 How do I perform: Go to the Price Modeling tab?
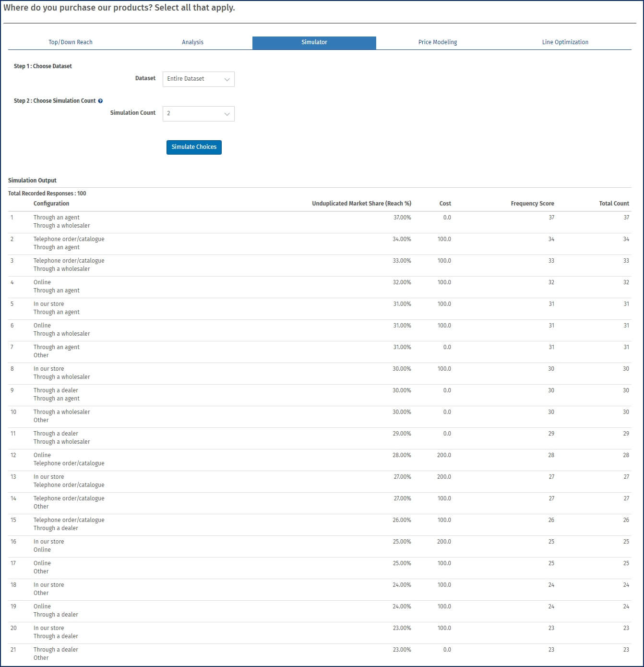point(437,42)
